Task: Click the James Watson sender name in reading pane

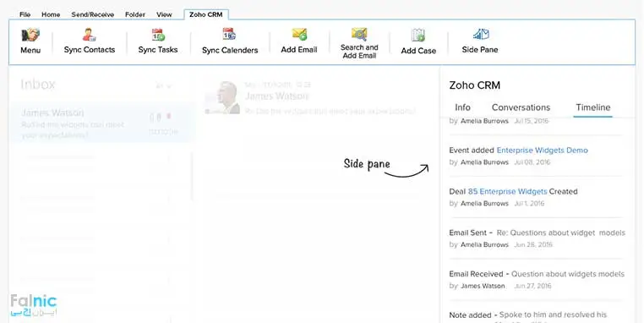Action: click(276, 96)
